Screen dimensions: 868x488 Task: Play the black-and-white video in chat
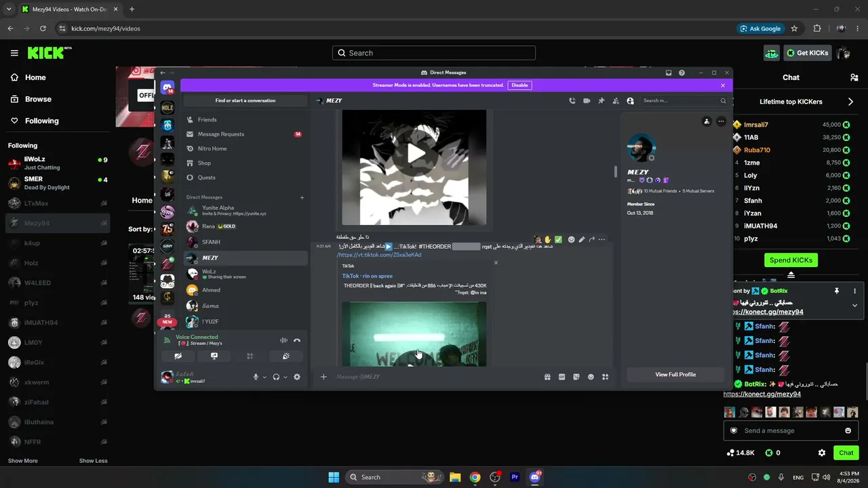point(414,153)
